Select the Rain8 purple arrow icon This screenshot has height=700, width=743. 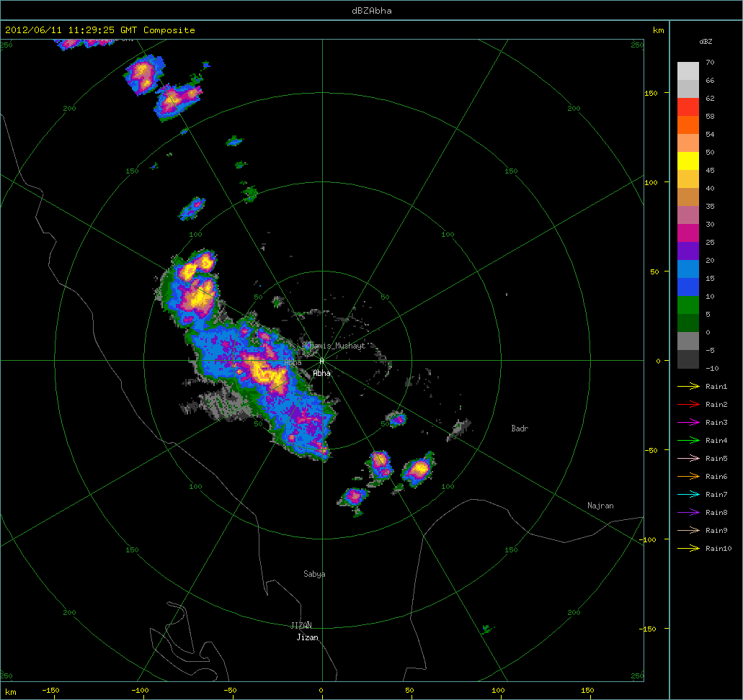coord(688,513)
